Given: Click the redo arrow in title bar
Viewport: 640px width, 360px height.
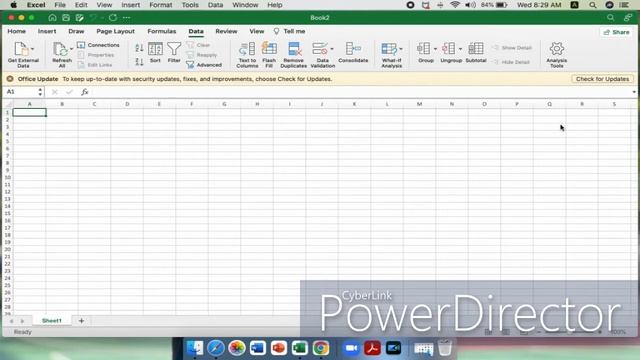Looking at the screenshot, I should click(x=113, y=18).
